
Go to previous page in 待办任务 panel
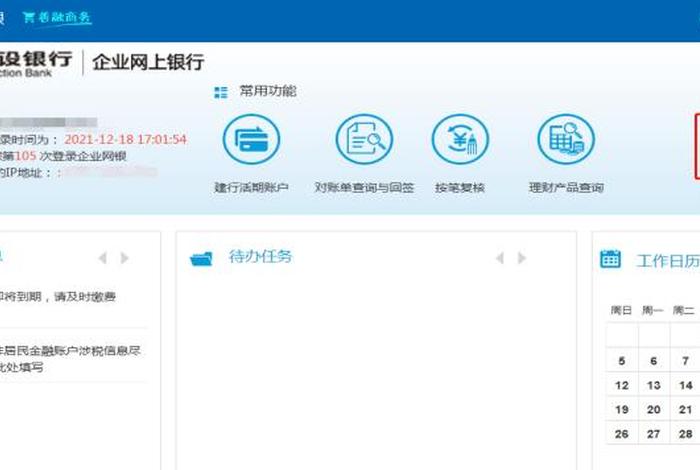pyautogui.click(x=500, y=258)
